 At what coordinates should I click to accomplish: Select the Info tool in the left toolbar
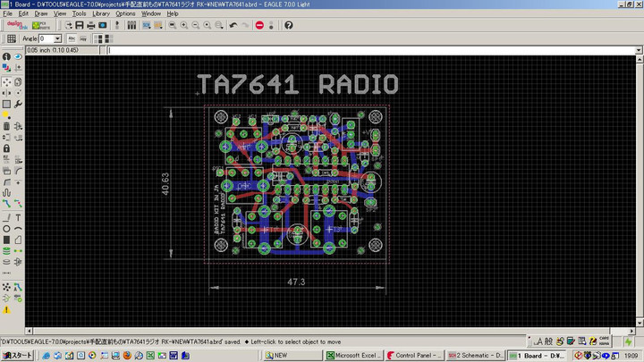(6, 56)
